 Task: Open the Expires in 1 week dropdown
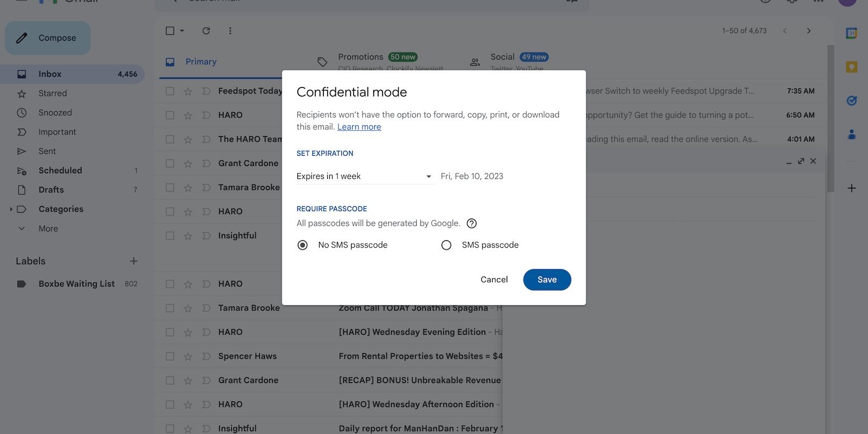(365, 176)
